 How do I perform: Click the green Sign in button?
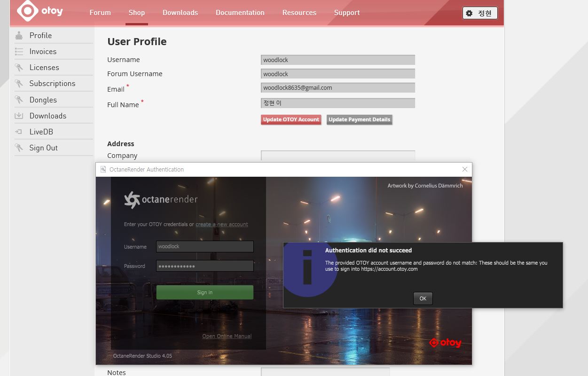click(x=205, y=292)
